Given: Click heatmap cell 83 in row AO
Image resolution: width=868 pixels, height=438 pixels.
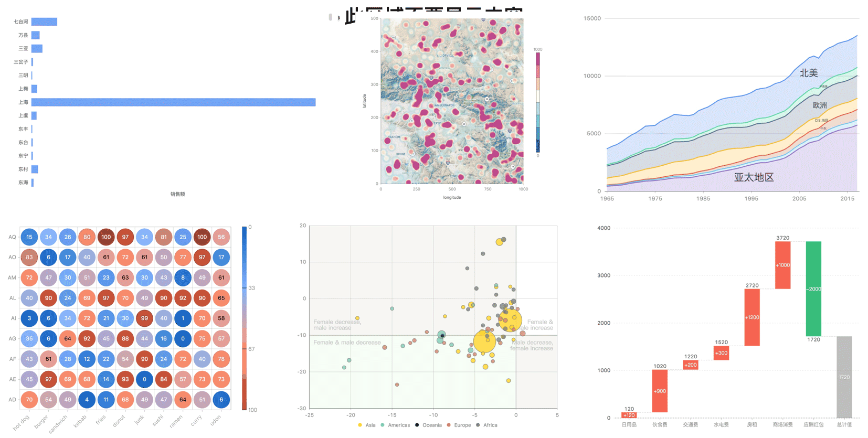Looking at the screenshot, I should click(x=29, y=257).
